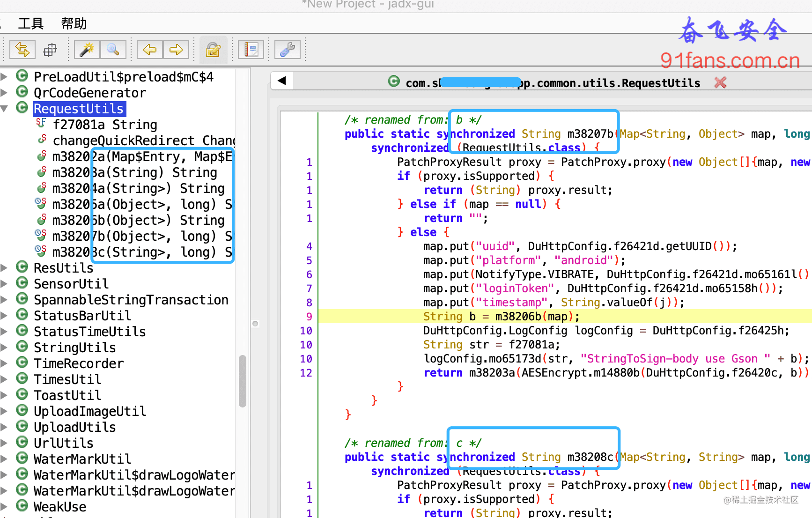
Task: Click the StatusTimeUtils green class icon
Action: [22, 331]
